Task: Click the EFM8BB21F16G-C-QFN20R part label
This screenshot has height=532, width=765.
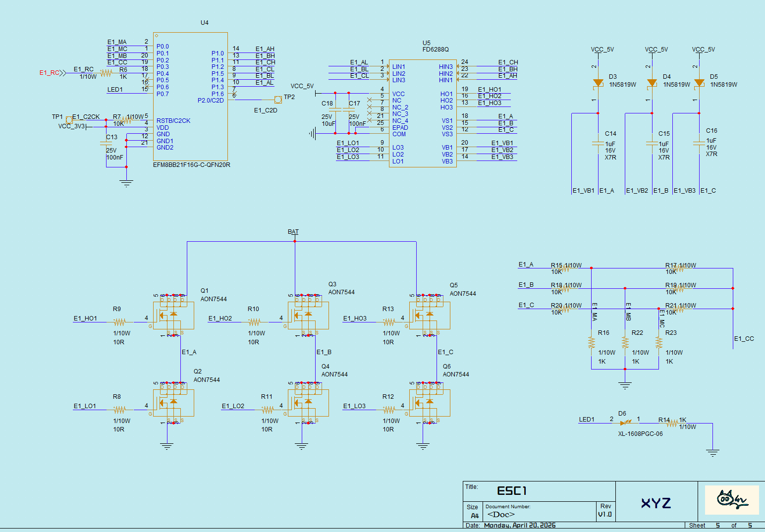Action: tap(192, 165)
